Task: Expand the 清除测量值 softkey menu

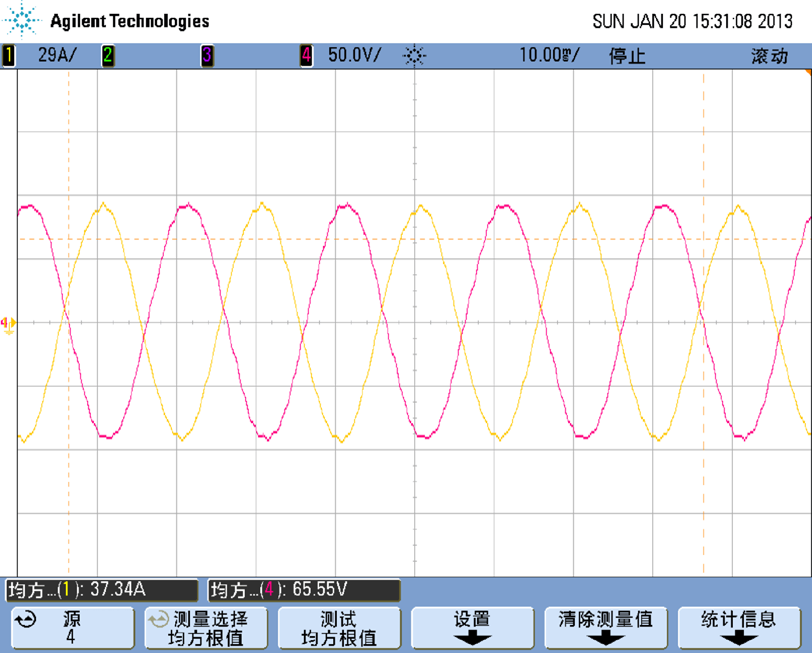Action: pos(606,628)
